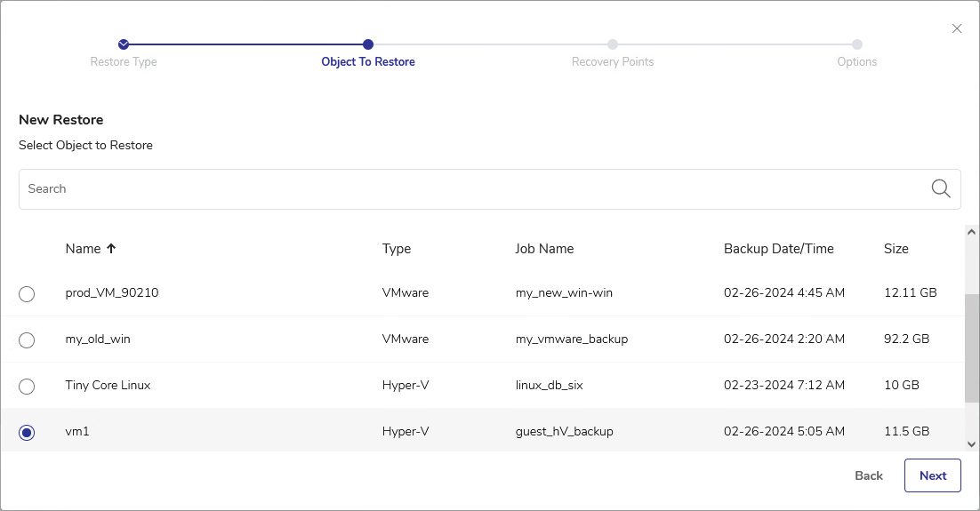Click the Next button

click(932, 475)
